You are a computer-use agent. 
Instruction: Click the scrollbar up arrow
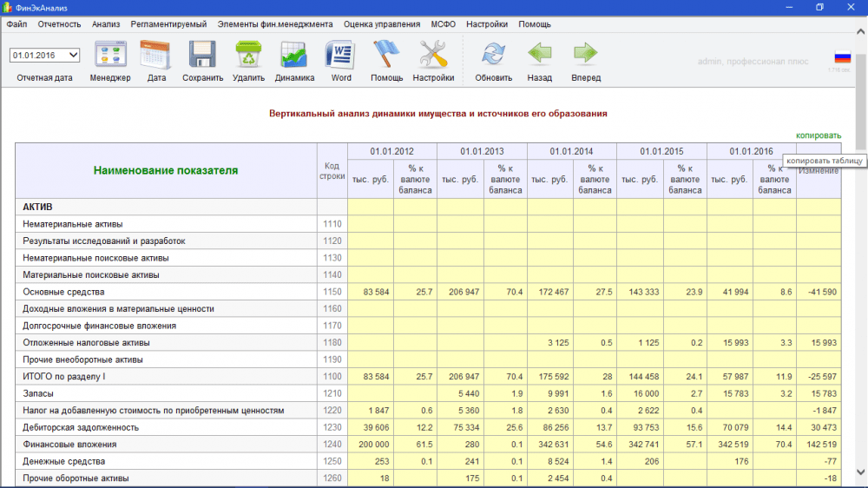tap(861, 32)
